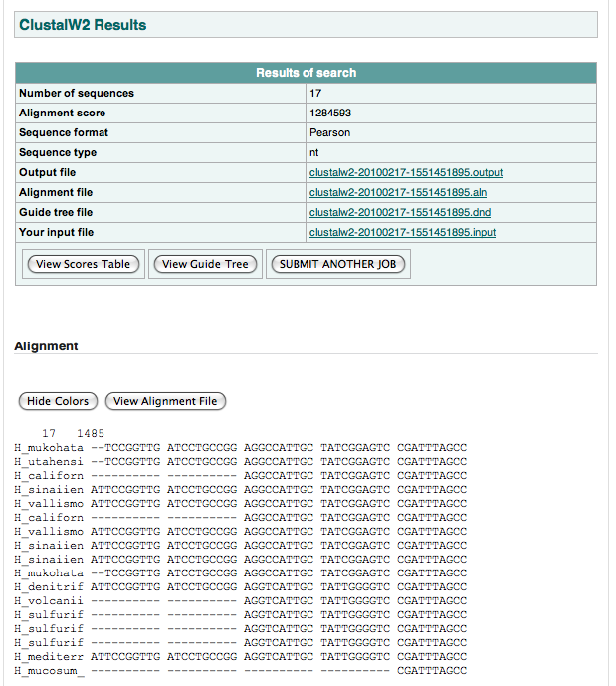Click the Alignment section heading
Viewport: 616px width, 686px height.
coord(46,346)
